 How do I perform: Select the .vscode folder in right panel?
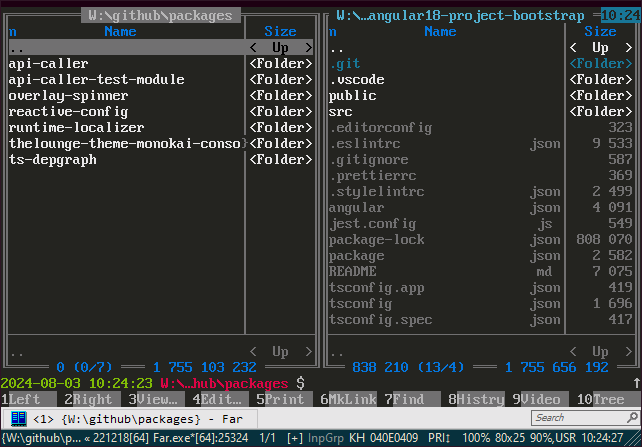click(x=356, y=80)
